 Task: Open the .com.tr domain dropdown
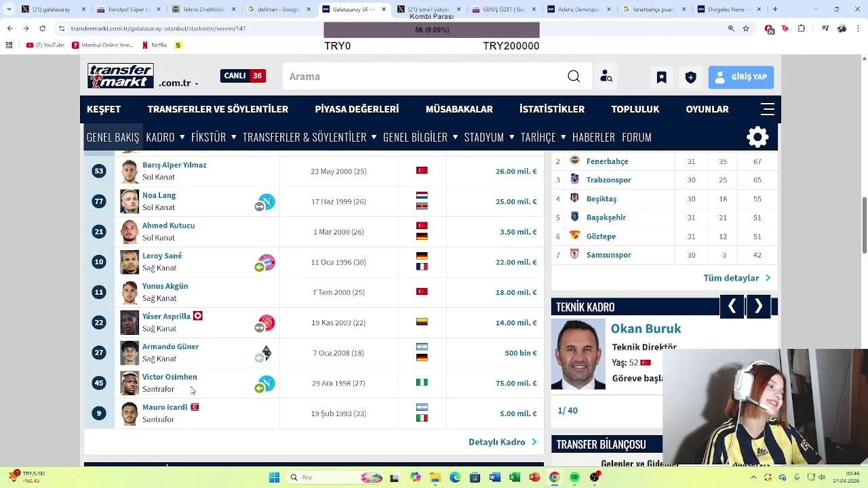(x=179, y=83)
